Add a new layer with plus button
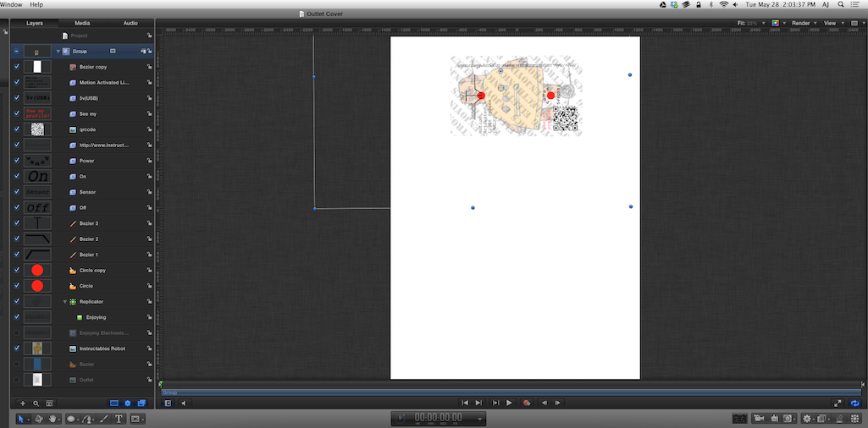This screenshot has width=868, height=428. [x=23, y=403]
